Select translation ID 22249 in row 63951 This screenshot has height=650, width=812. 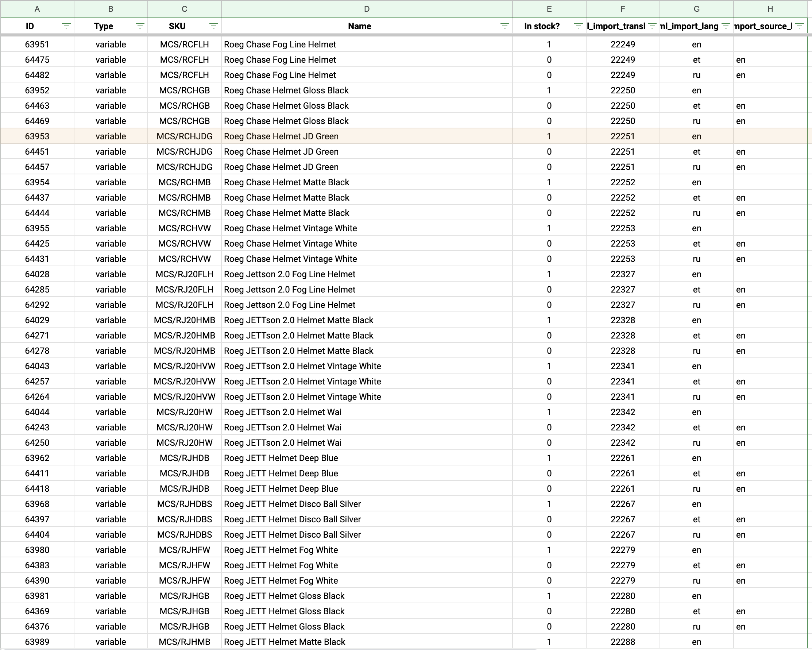[623, 45]
